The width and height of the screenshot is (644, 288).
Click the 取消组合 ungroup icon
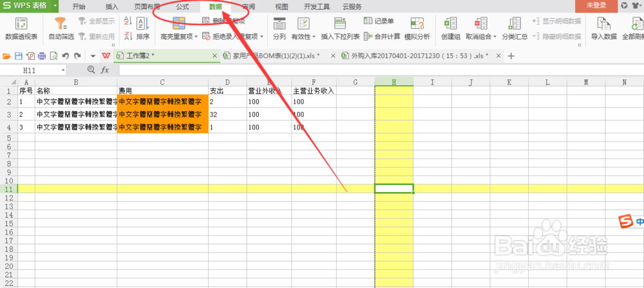pyautogui.click(x=480, y=24)
